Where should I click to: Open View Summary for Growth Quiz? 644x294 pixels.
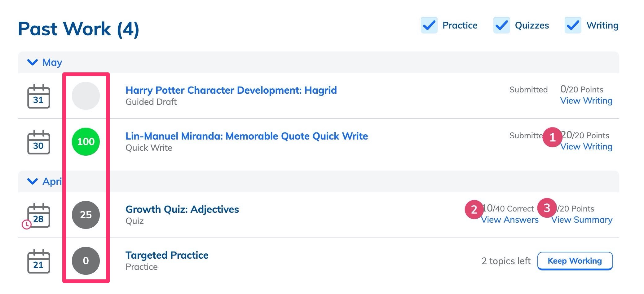[x=582, y=220]
